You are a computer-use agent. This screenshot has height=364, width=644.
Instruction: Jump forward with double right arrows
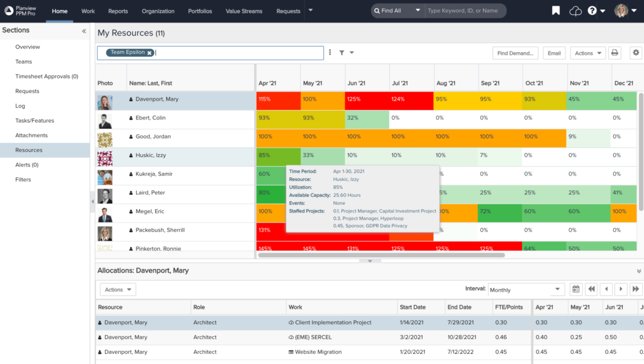[x=636, y=289]
